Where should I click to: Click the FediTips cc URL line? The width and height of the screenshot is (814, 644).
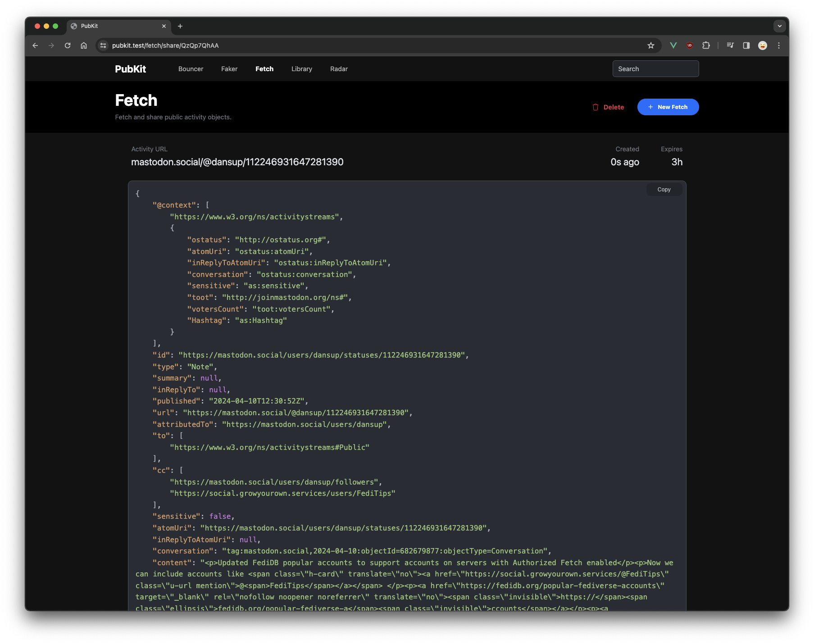[282, 493]
